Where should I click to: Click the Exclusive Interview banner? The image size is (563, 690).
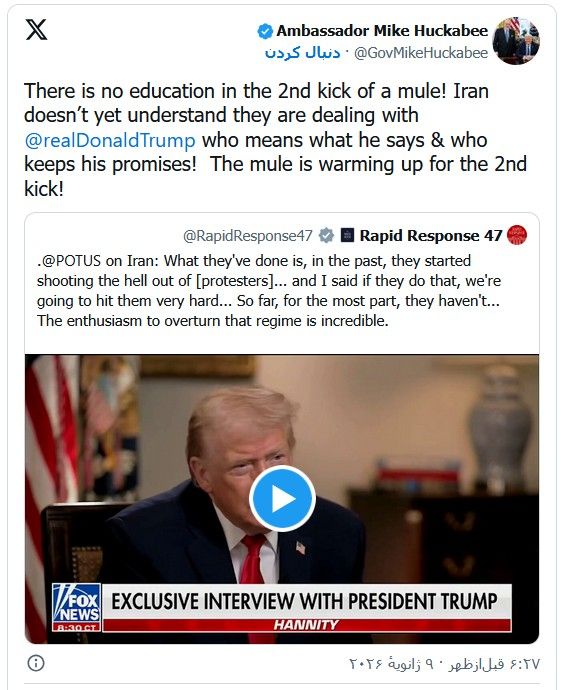click(x=307, y=601)
